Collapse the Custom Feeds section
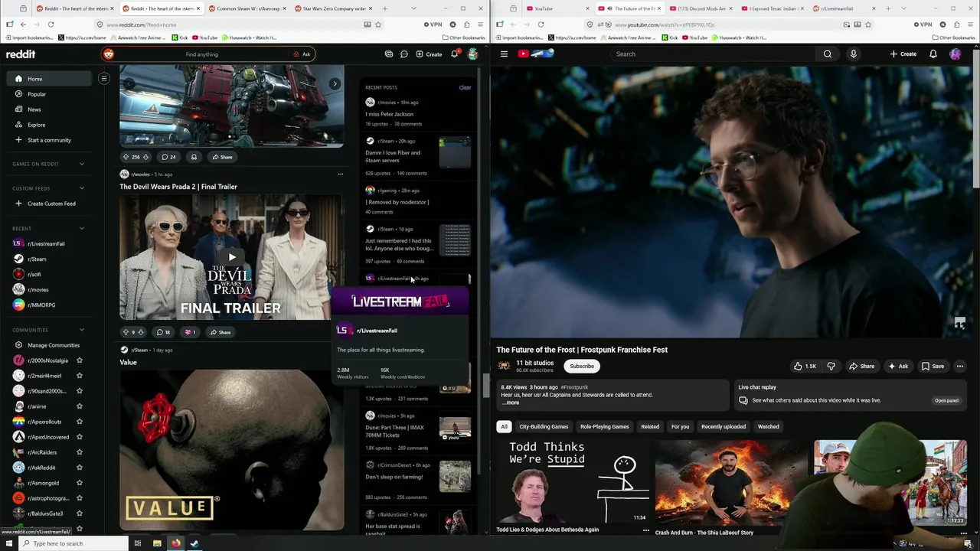The width and height of the screenshot is (980, 551). [82, 188]
